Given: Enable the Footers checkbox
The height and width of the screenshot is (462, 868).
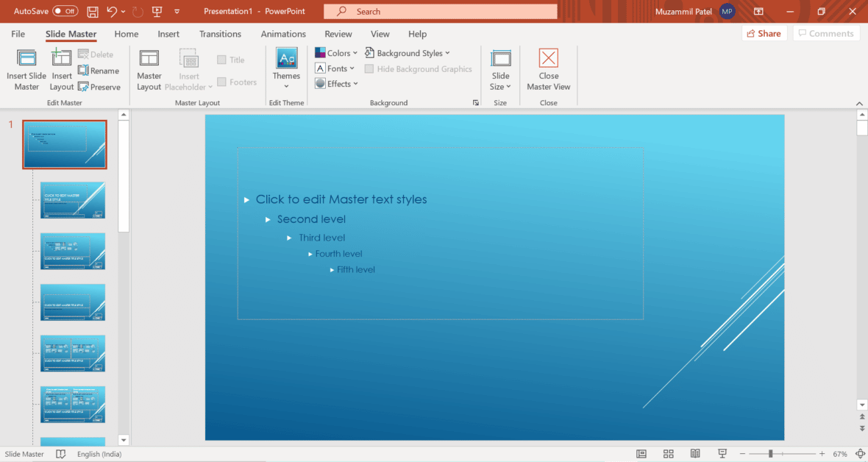Looking at the screenshot, I should (221, 82).
